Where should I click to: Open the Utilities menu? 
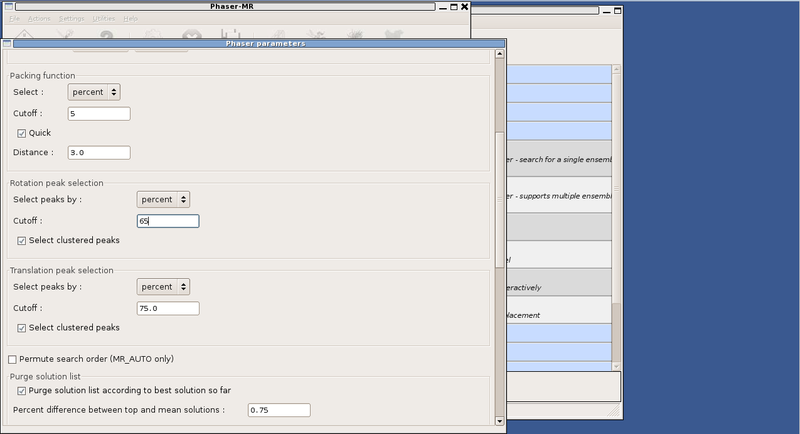pyautogui.click(x=103, y=18)
